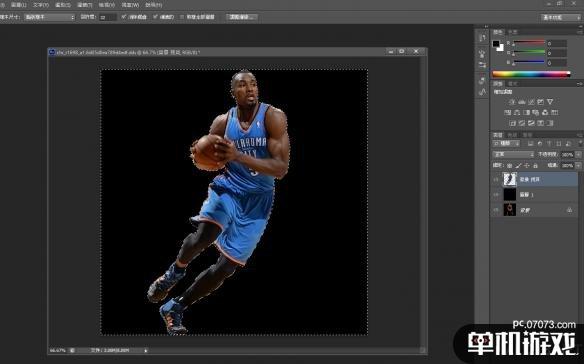Viewport: 584px width, 364px height.
Task: Toggle lock position (move icon)
Action: [527, 165]
